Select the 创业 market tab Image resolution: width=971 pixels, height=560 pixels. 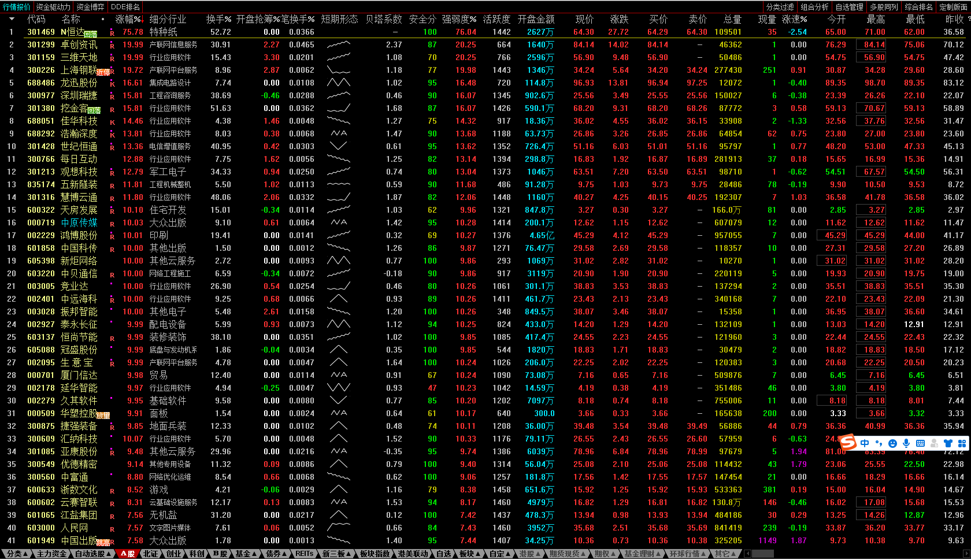[173, 554]
